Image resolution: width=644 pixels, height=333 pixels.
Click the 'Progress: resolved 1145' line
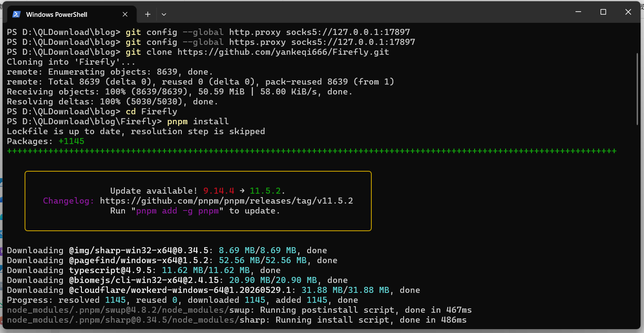tap(183, 300)
